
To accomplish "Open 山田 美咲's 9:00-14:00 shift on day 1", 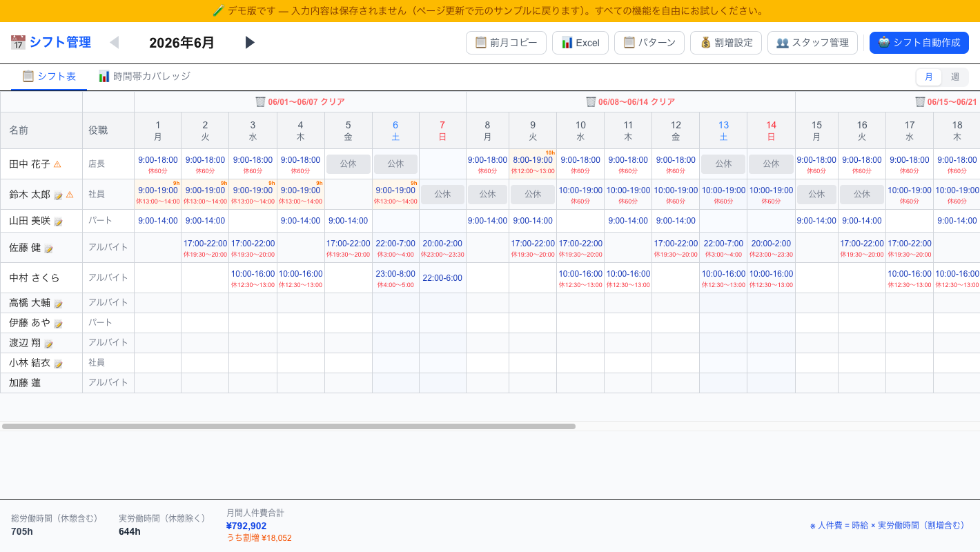I will (x=158, y=221).
